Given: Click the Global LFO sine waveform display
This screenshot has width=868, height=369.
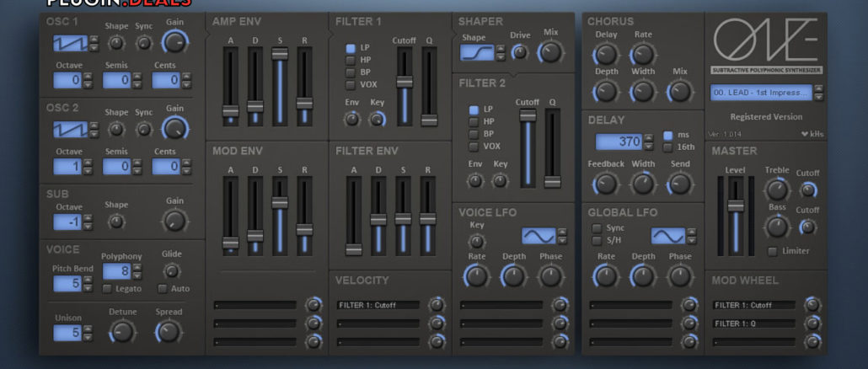Looking at the screenshot, I should coord(668,236).
